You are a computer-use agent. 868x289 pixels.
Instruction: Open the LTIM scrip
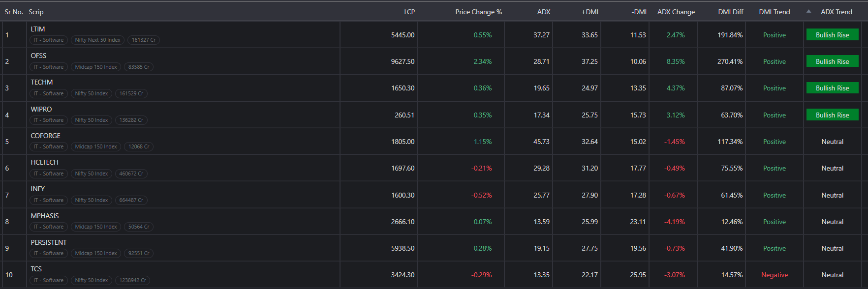[x=38, y=29]
